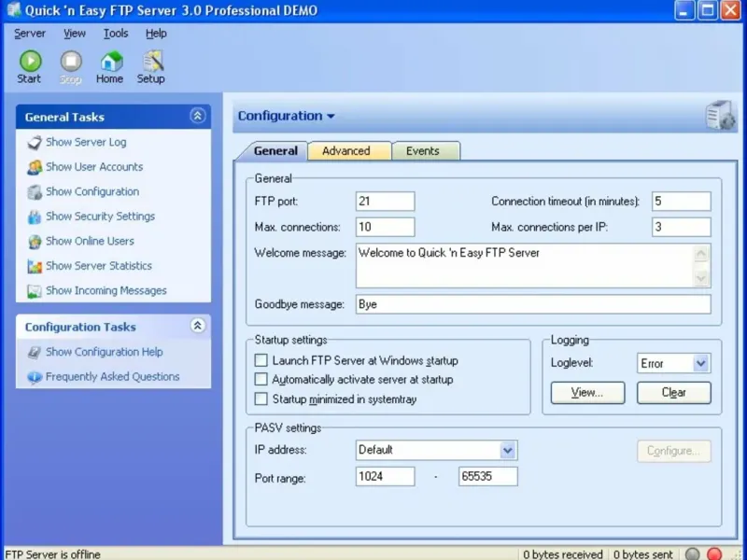Open Show Configuration Help link

[x=105, y=352]
